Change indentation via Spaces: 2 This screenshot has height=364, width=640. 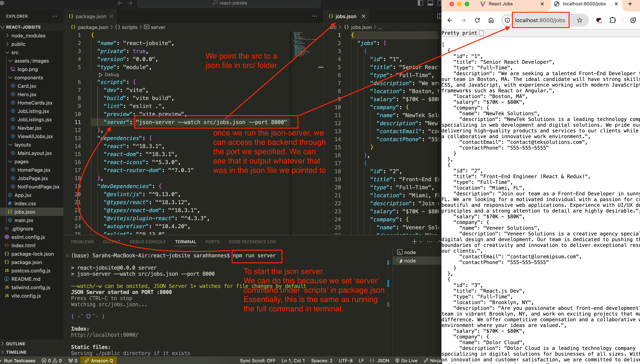322,361
